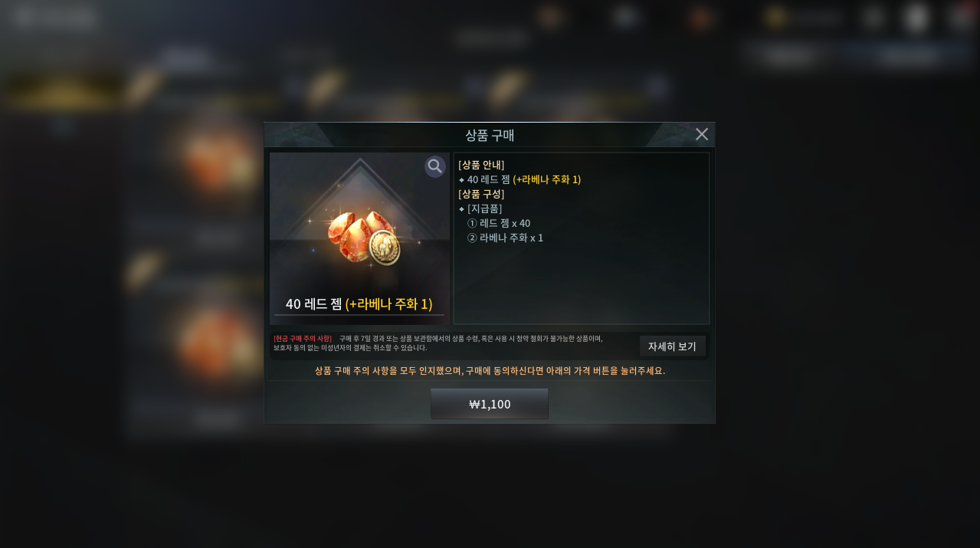Click the gold 라베나 coin in the product image

384,248
